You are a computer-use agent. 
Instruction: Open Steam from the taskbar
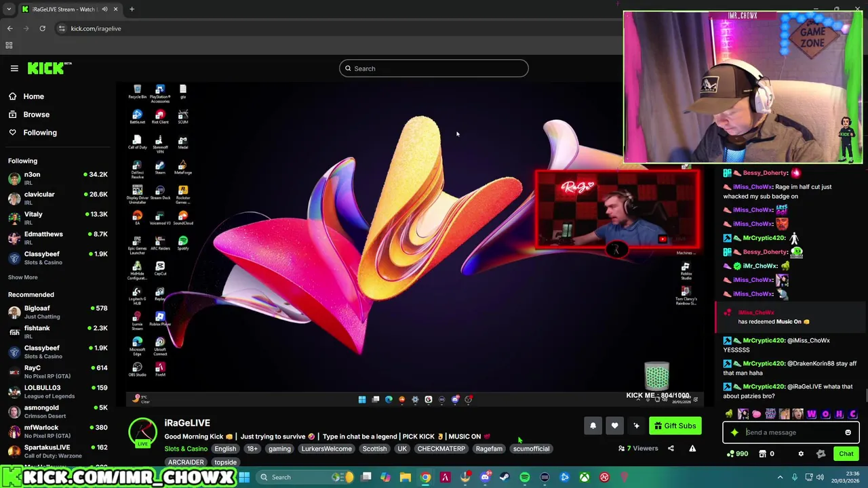coord(505,477)
